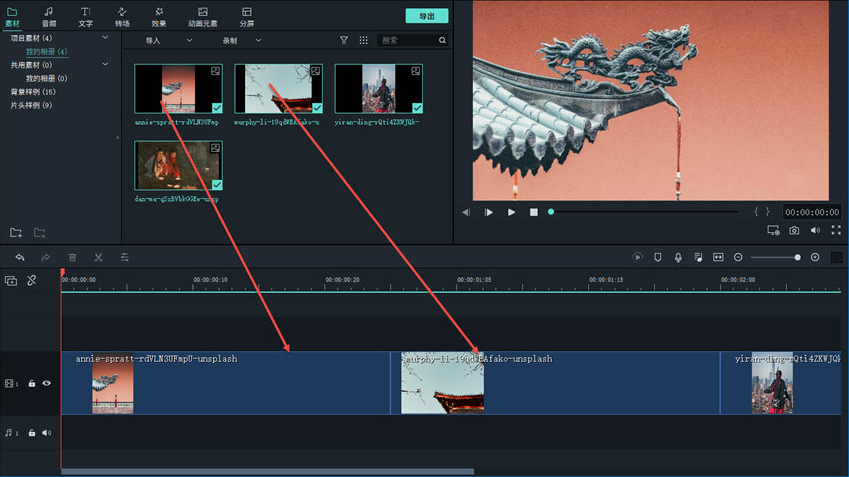The width and height of the screenshot is (849, 477).
Task: Click the timeline zoom slider handle
Action: (797, 257)
